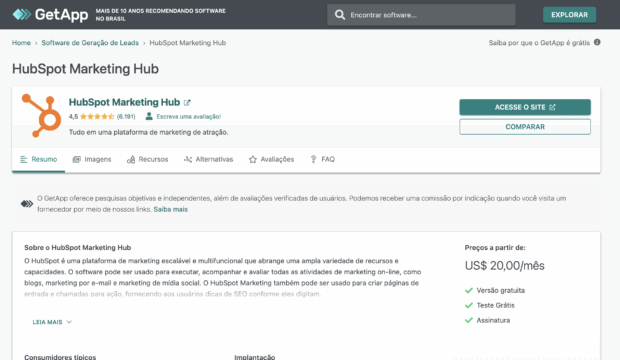Click the Versão gratuita checkmark icon
620x360 pixels.
tap(469, 290)
